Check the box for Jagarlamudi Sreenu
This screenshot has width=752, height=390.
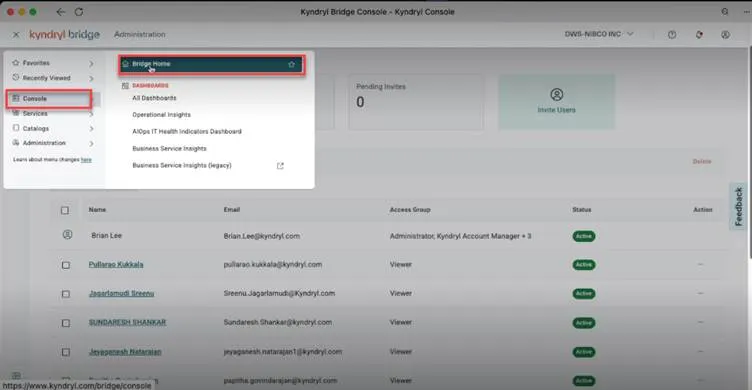[66, 294]
